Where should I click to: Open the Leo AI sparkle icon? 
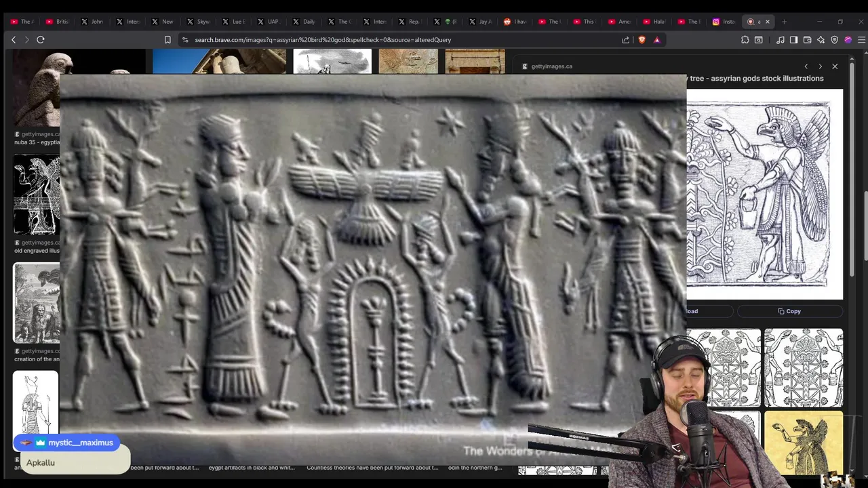[821, 40]
